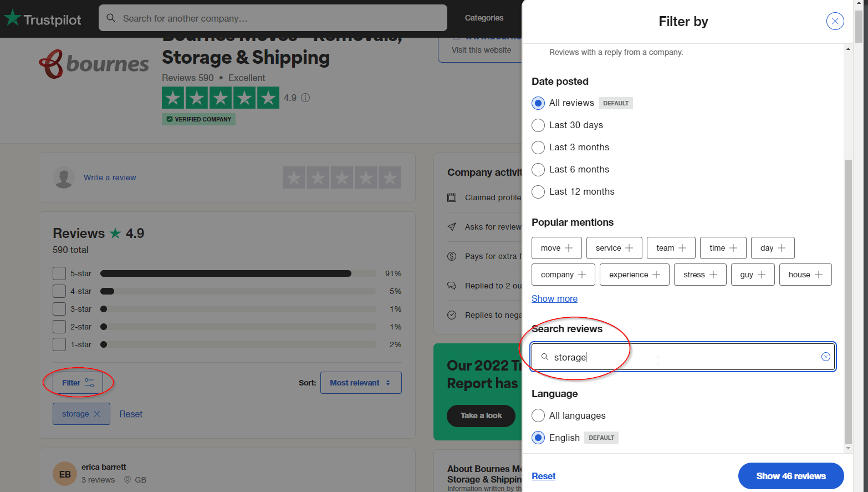Image resolution: width=868 pixels, height=492 pixels.
Task: Select the "Last 3 months" date filter
Action: (538, 147)
